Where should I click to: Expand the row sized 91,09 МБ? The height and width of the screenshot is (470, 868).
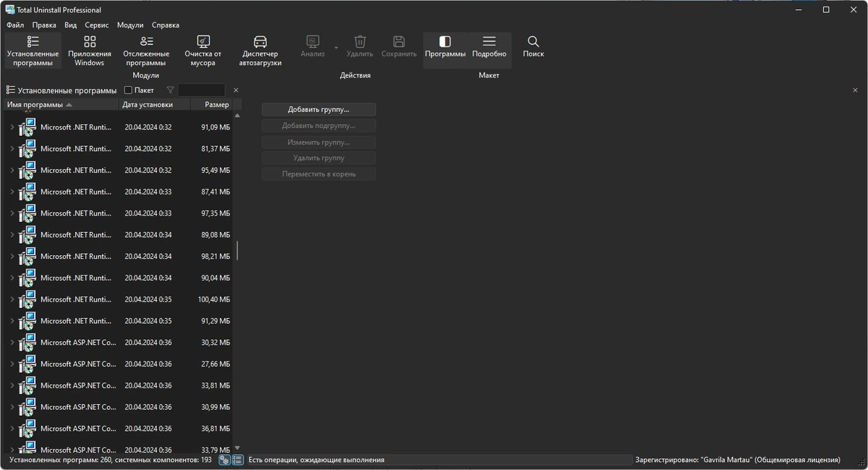pyautogui.click(x=12, y=127)
